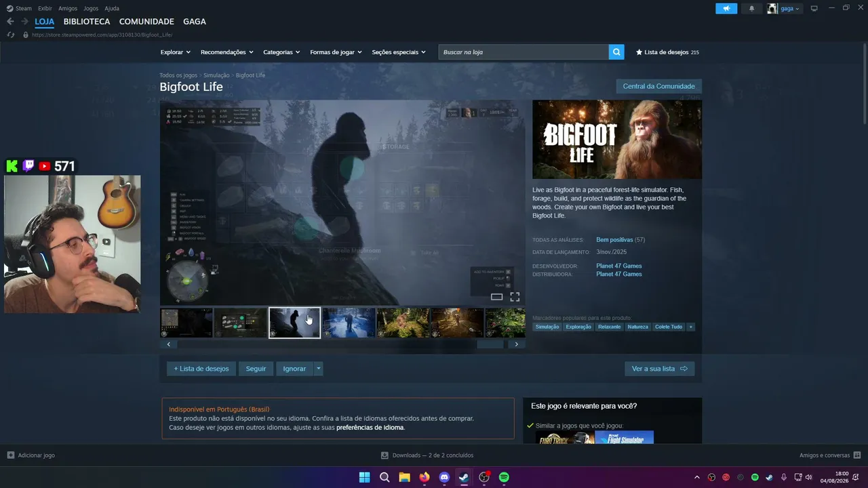Show more tags with the plus button
The image size is (868, 488).
[690, 327]
